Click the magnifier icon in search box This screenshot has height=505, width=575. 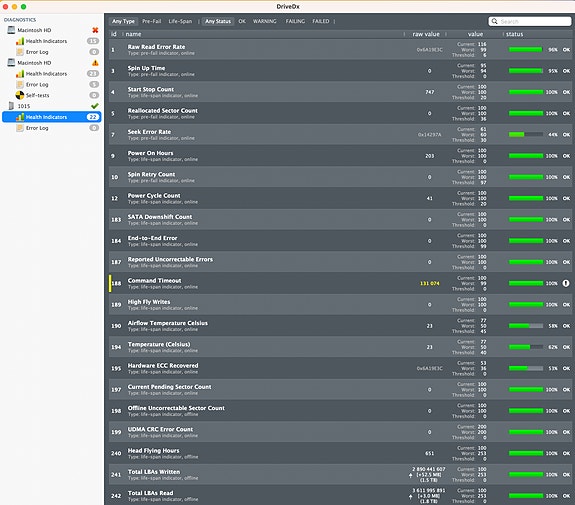(x=494, y=21)
